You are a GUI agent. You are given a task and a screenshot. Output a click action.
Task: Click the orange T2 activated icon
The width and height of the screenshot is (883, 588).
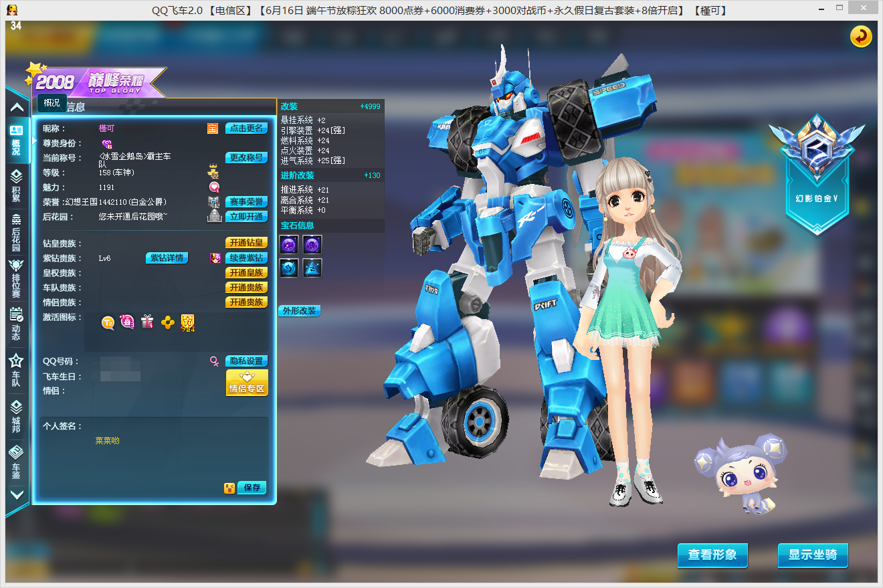pyautogui.click(x=108, y=323)
